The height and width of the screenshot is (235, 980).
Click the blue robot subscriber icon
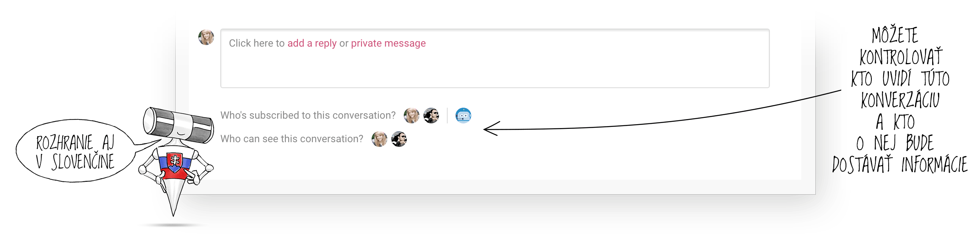463,116
